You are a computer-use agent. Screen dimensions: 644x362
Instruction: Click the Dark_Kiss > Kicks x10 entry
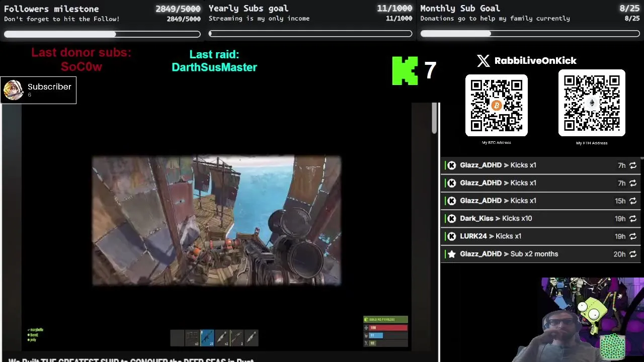(x=540, y=219)
